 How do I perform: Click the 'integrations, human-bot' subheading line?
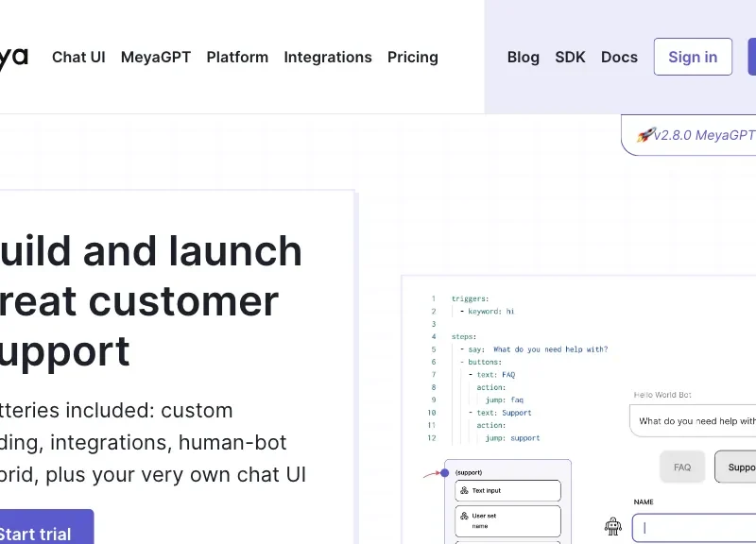click(x=168, y=443)
